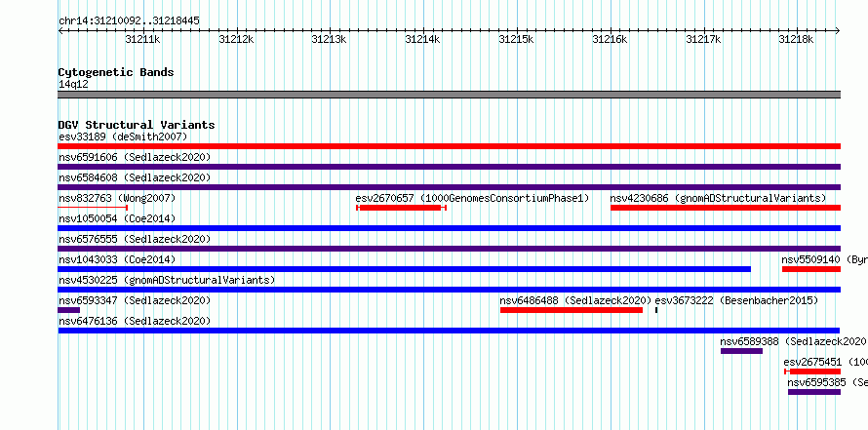Select the tiny black esv3673222 marker
This screenshot has width=868, height=430.
656,310
